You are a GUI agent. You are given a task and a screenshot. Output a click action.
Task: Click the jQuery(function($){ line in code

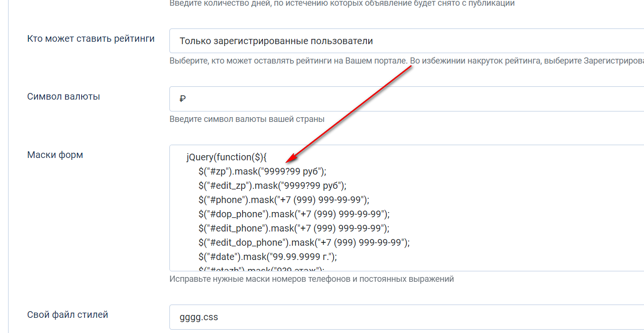[227, 157]
